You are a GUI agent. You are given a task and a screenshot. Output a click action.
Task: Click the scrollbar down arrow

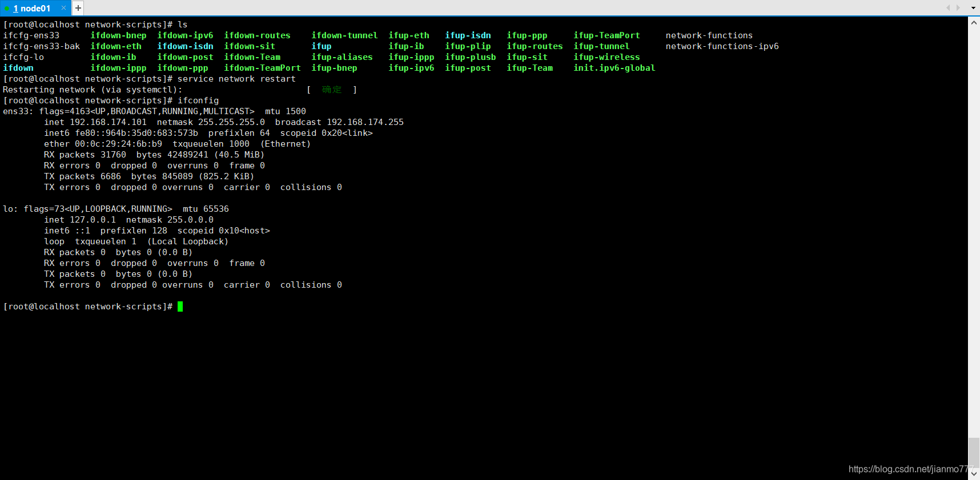(974, 474)
